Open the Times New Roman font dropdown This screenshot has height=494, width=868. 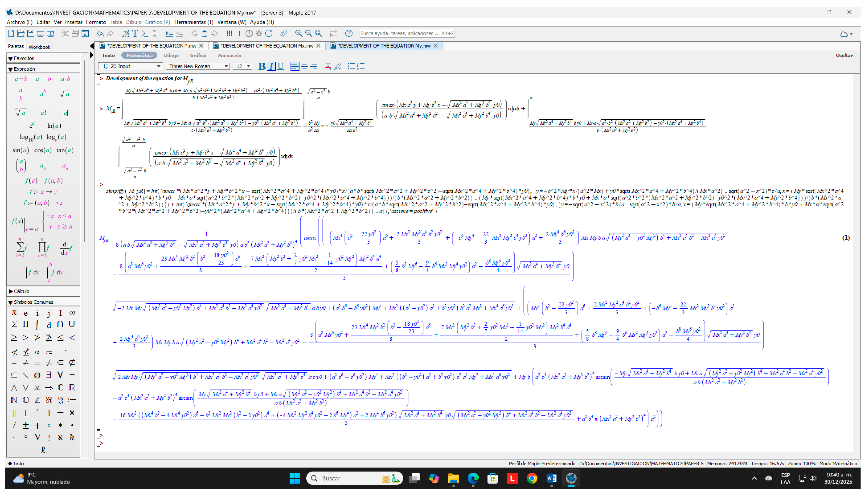point(226,66)
